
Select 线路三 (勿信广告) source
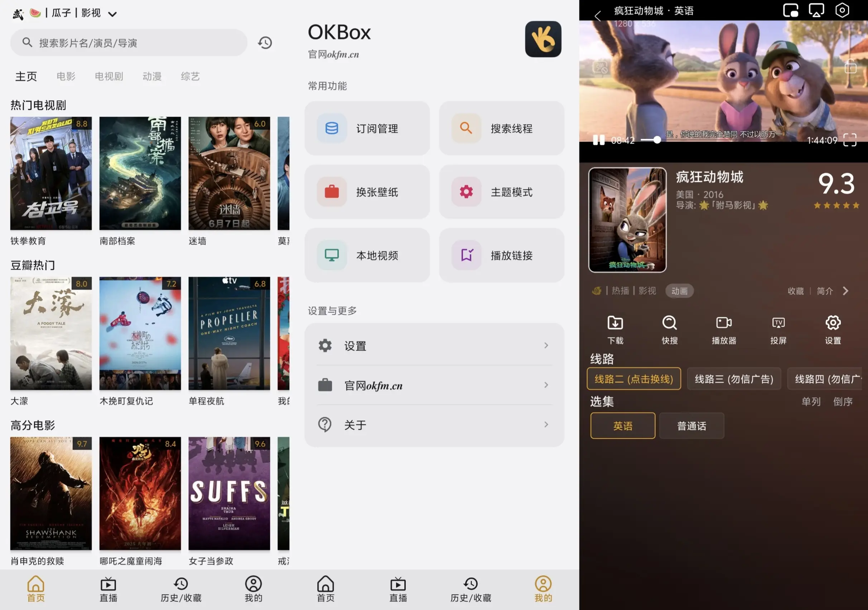(734, 379)
